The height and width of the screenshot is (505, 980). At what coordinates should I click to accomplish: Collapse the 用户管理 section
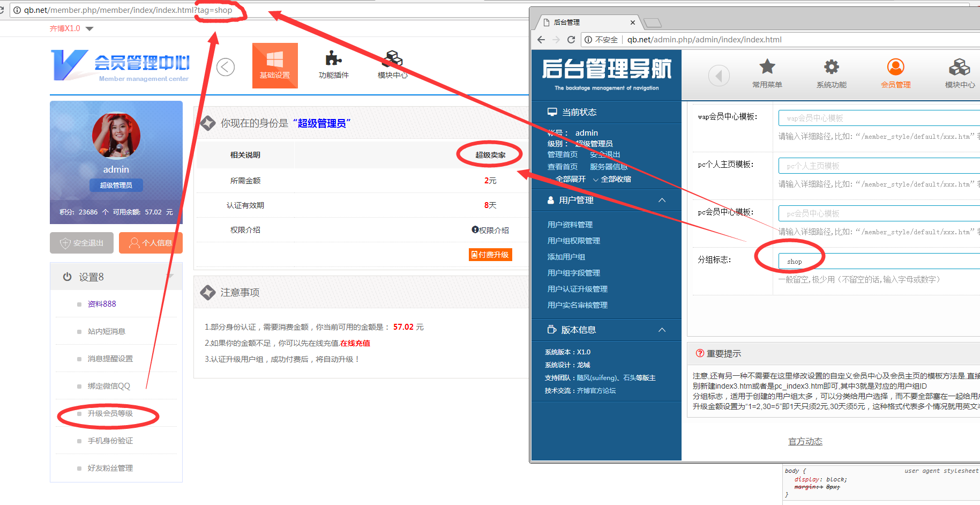662,200
